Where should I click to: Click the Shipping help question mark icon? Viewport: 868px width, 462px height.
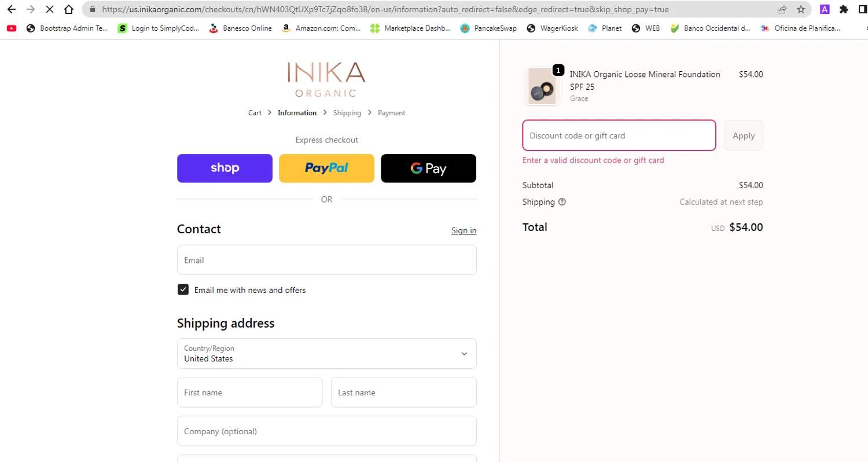click(x=562, y=202)
